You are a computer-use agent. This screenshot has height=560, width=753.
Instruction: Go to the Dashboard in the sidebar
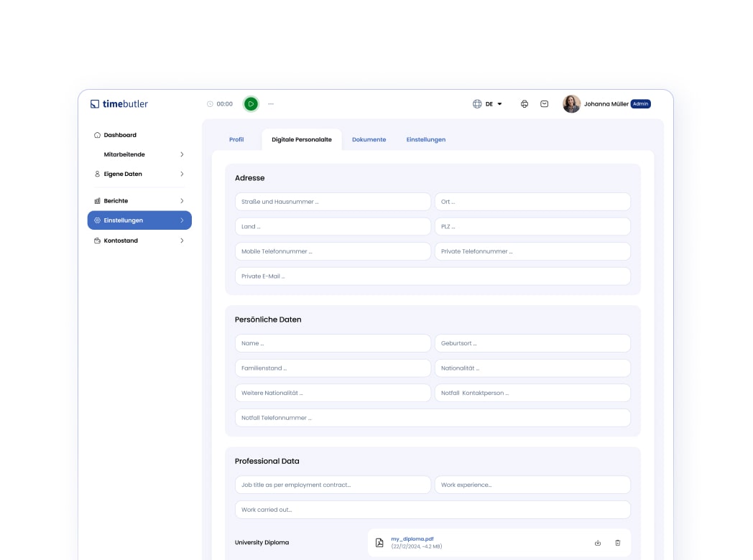(x=119, y=135)
